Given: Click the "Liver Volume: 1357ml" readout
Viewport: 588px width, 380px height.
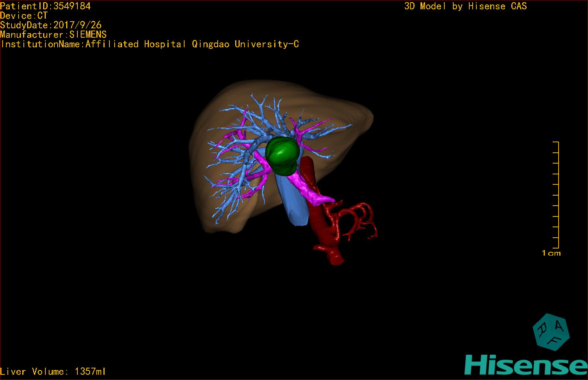Looking at the screenshot, I should click(x=53, y=371).
